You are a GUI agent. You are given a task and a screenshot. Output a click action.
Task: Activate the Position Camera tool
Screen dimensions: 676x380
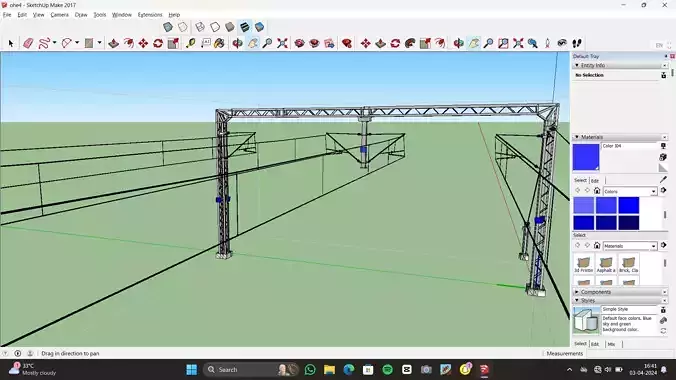coord(548,43)
